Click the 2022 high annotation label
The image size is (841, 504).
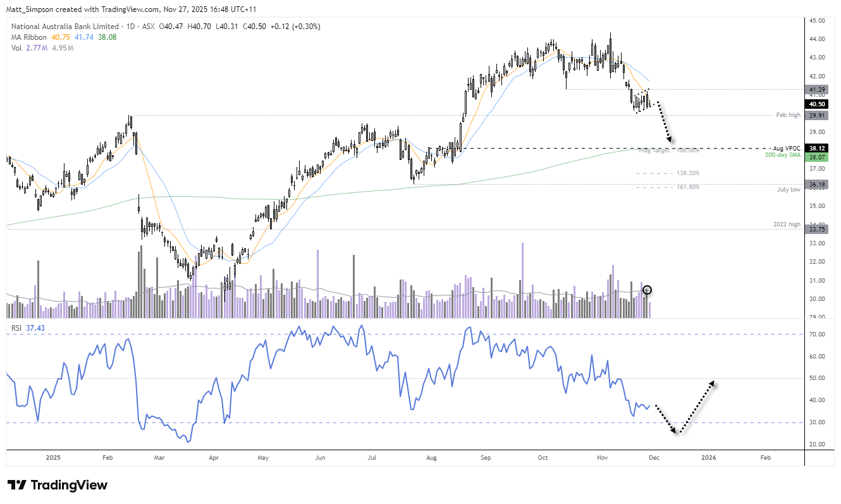(x=786, y=224)
